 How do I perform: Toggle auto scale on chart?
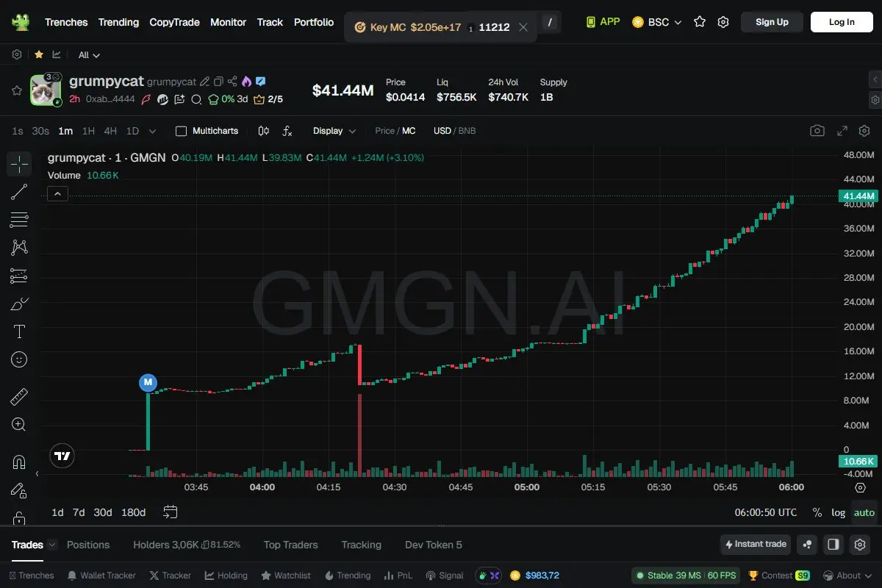[x=864, y=512]
